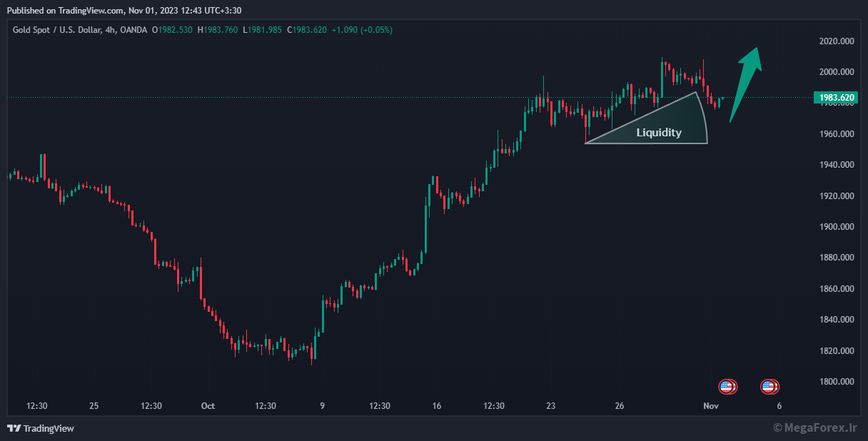The image size is (868, 441).
Task: Click the 2020.000 price axis label
Action: (x=837, y=41)
